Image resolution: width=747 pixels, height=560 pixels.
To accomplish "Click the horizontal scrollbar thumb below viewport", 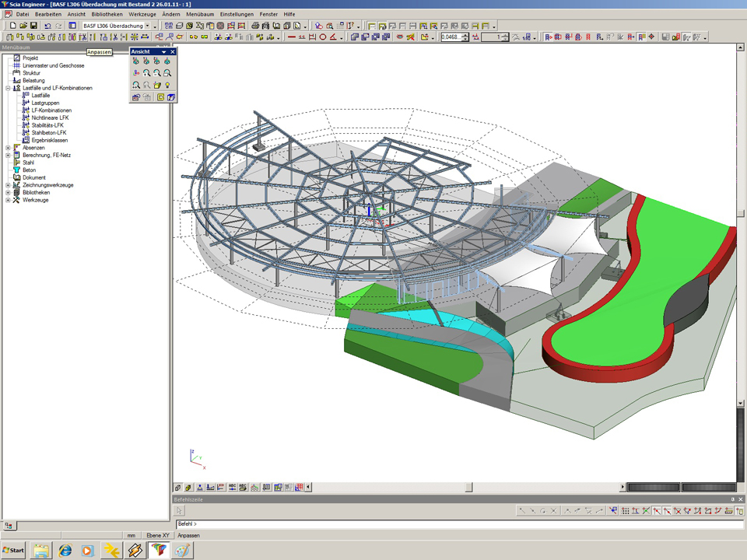I will [469, 488].
